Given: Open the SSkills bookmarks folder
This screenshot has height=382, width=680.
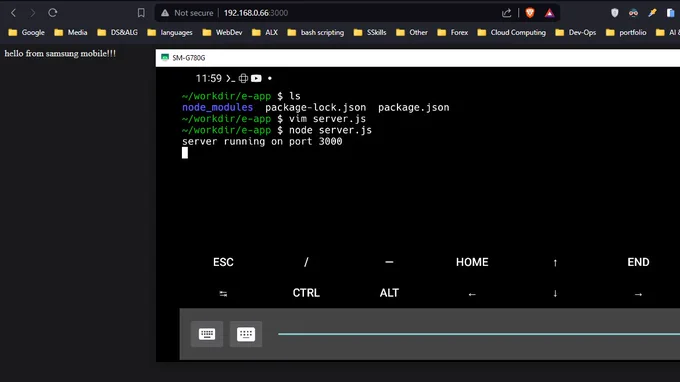Looking at the screenshot, I should pyautogui.click(x=370, y=33).
